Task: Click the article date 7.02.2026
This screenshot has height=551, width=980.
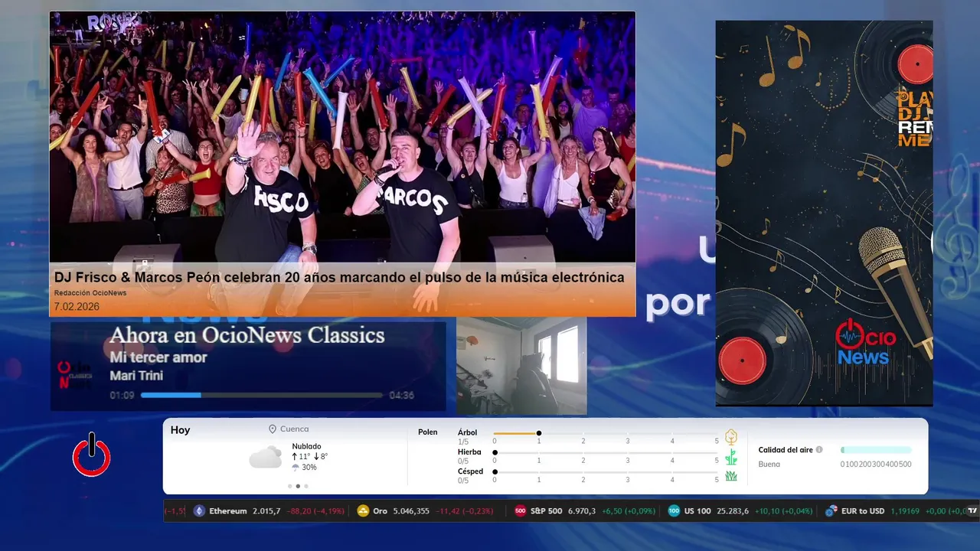Action: (77, 307)
